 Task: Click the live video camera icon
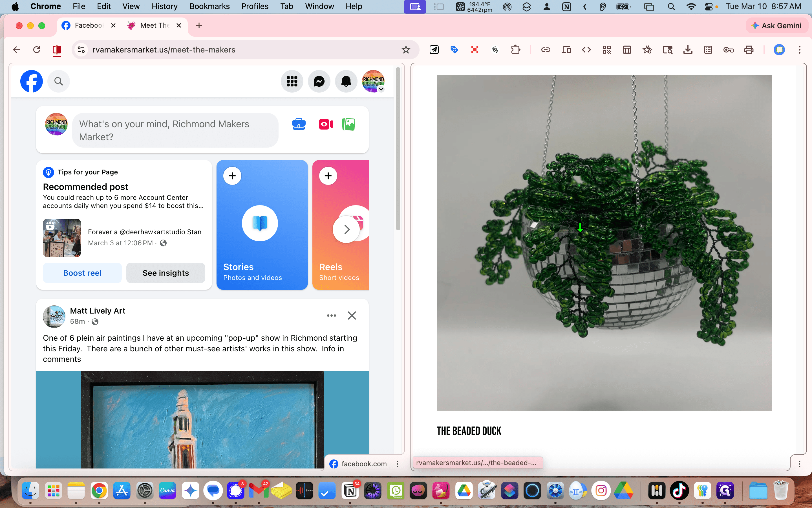click(x=326, y=124)
